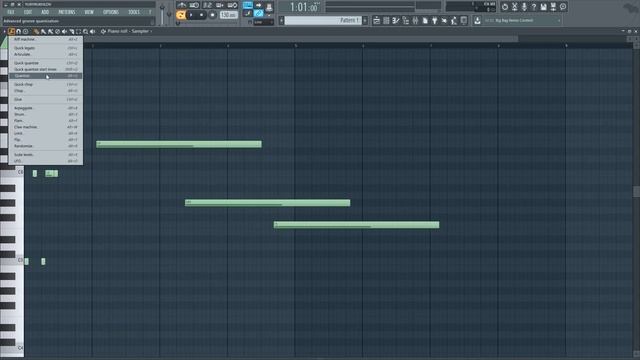Click the circular arrow undo history icon
Image resolution: width=640 pixels, height=360 pixels.
(x=505, y=7)
